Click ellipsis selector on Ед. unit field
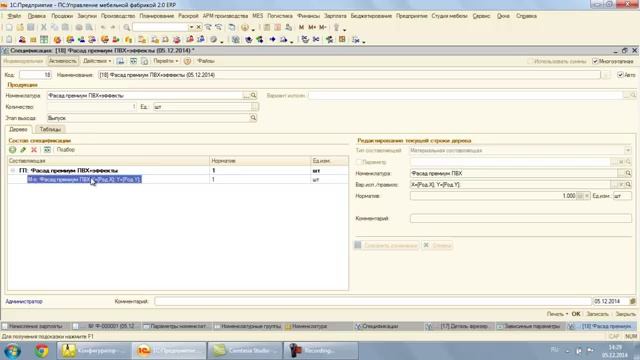 coord(255,107)
